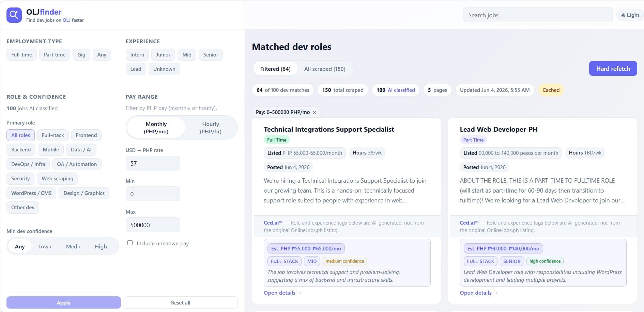Filter by Security role
This screenshot has height=312, width=644.
pyautogui.click(x=20, y=179)
